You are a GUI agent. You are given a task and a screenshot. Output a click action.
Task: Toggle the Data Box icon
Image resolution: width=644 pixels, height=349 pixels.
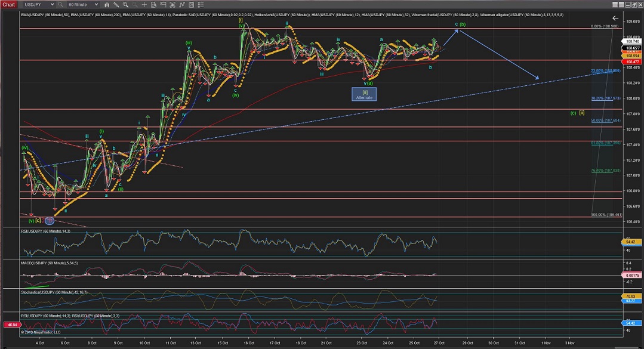click(x=153, y=4)
